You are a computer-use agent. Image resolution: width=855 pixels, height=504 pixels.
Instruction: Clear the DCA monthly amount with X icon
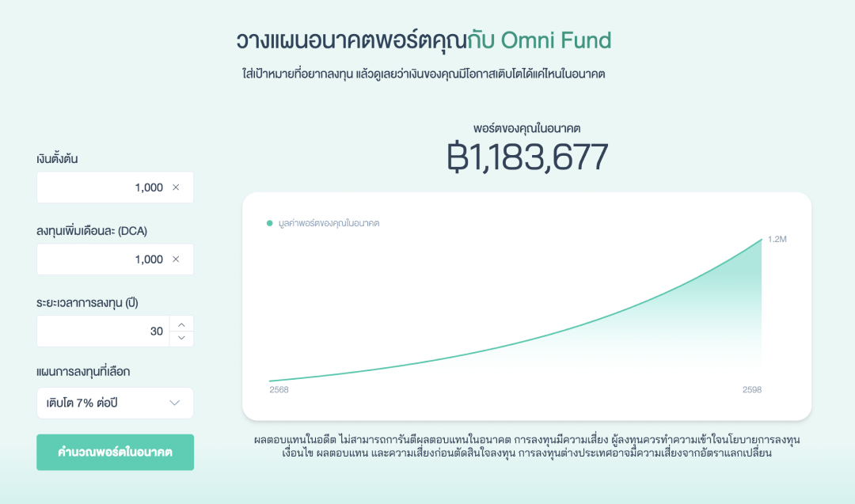coord(176,260)
